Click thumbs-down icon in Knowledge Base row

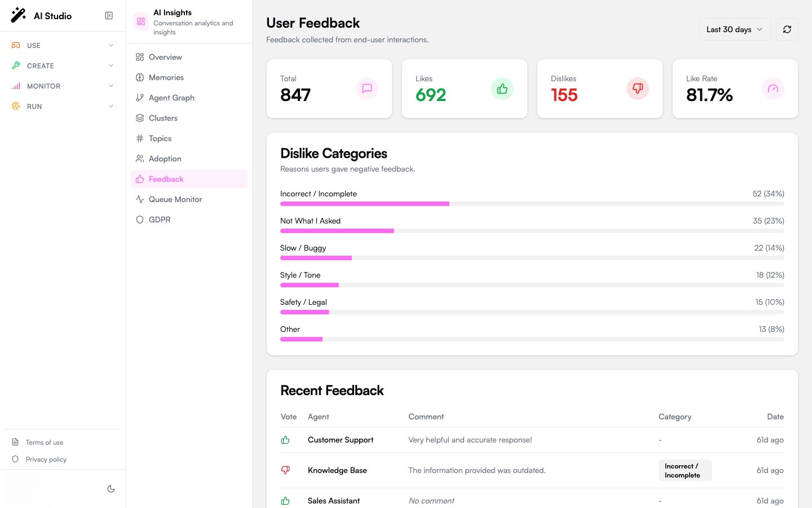285,470
